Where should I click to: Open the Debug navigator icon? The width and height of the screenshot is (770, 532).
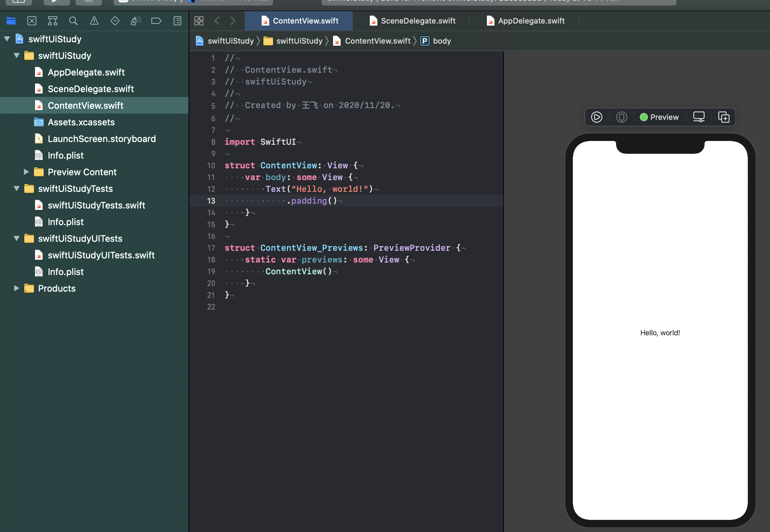coord(136,21)
